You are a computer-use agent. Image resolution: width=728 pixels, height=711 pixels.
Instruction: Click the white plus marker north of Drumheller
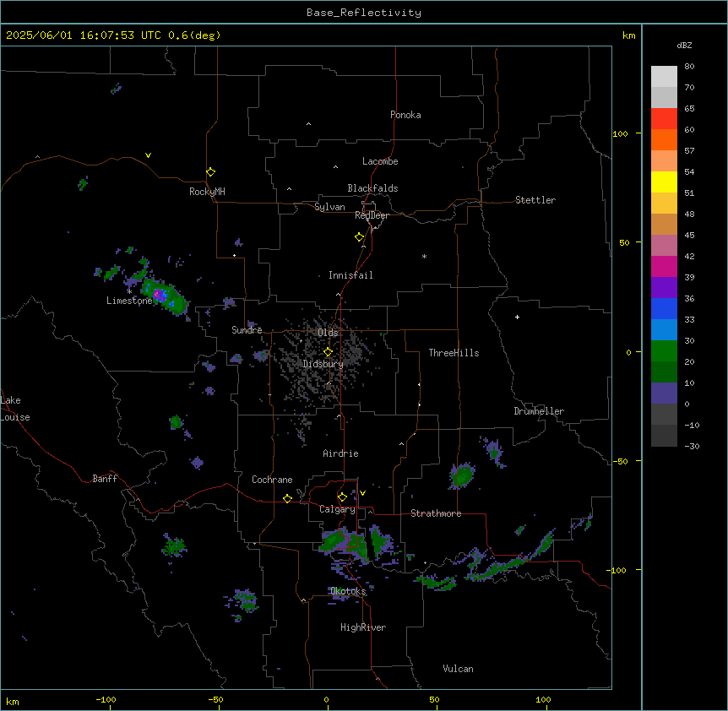[x=517, y=317]
